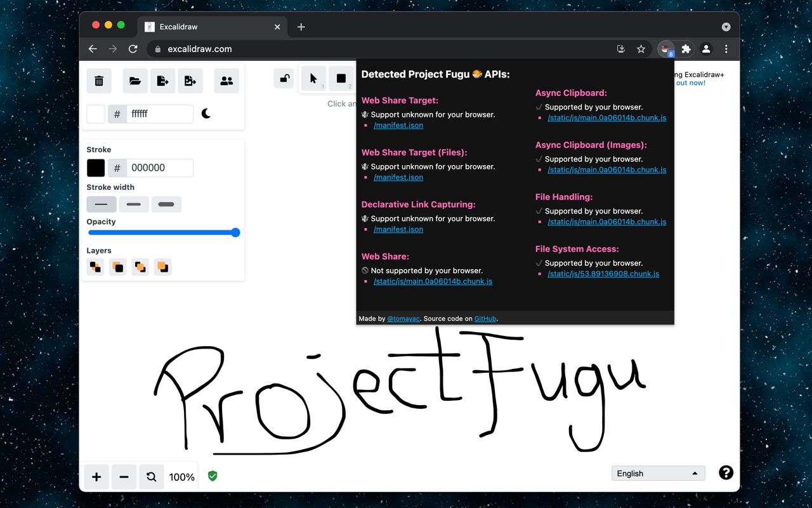Visit tomayac's profile link in the popup
This screenshot has width=812, height=508.
point(403,318)
